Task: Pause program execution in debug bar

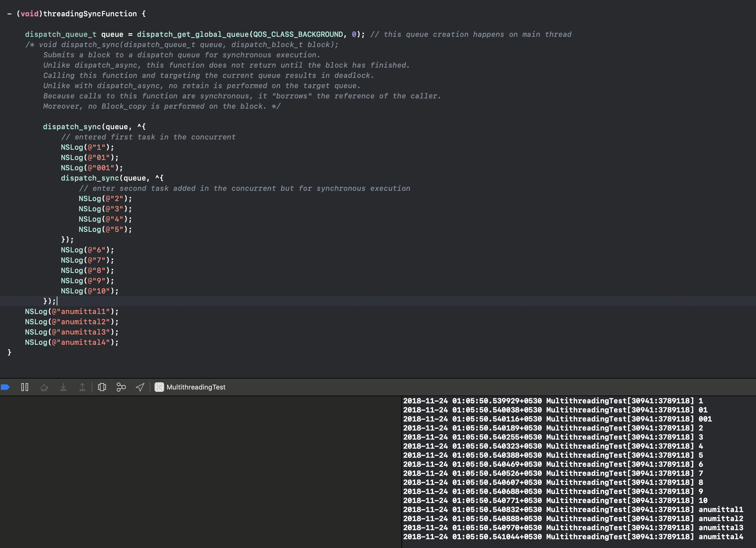Action: [25, 387]
